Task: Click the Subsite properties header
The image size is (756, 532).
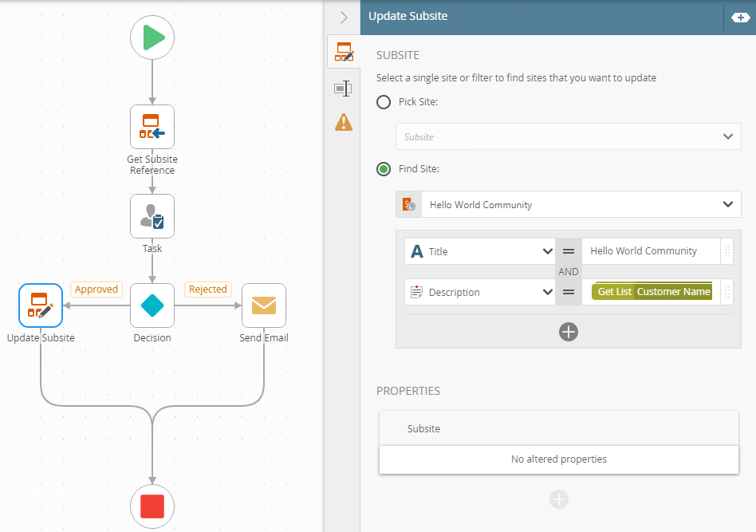Action: pos(559,428)
